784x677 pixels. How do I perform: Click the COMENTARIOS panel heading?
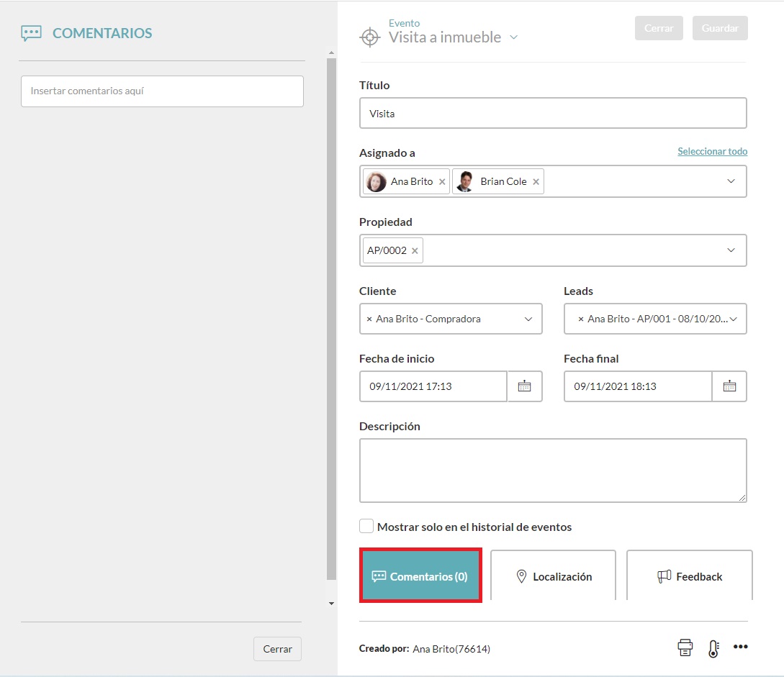[x=102, y=34]
